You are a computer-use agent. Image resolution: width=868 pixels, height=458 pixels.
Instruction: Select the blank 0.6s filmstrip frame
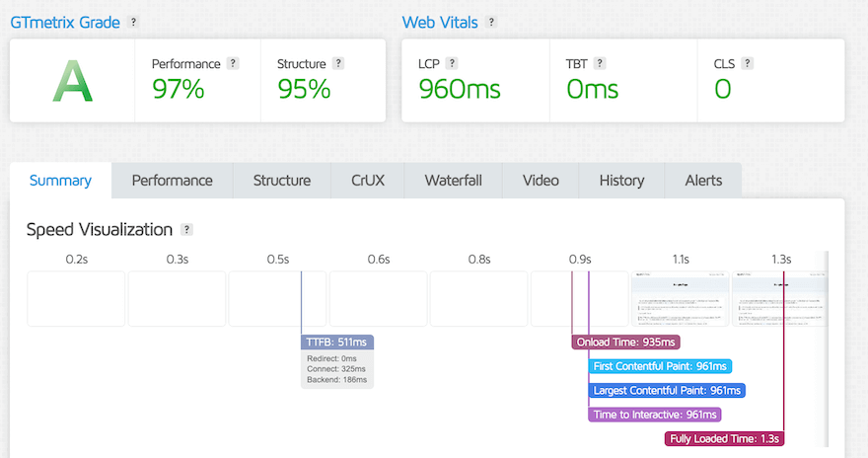[x=379, y=298]
